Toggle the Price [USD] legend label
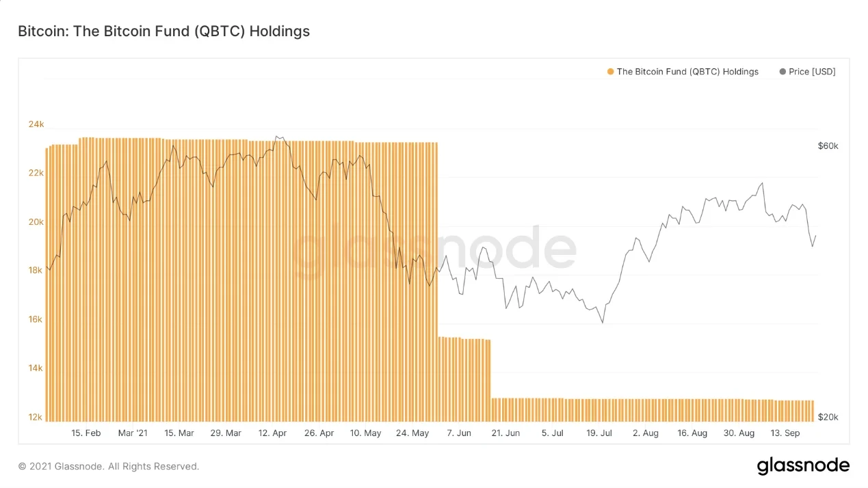868x488 pixels. (812, 72)
